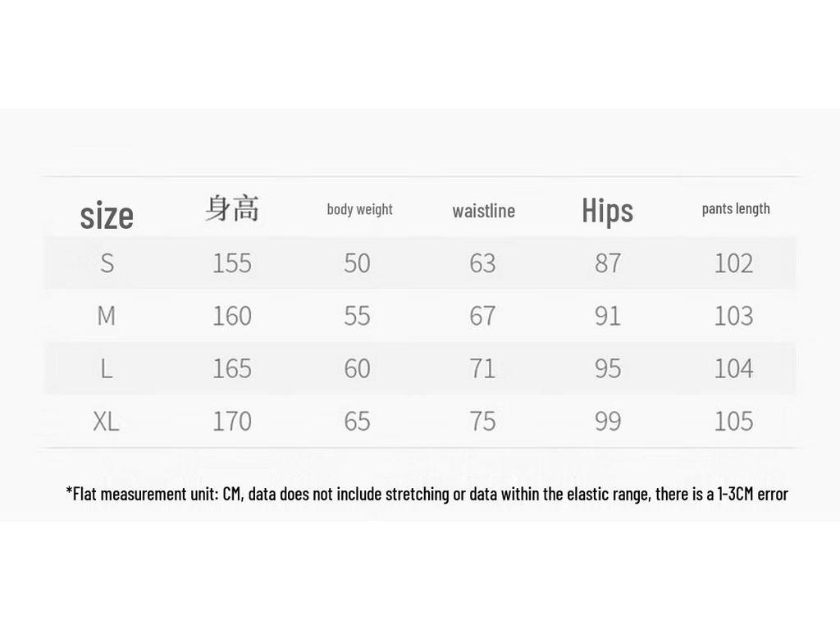Select the S size row label

pos(107,263)
